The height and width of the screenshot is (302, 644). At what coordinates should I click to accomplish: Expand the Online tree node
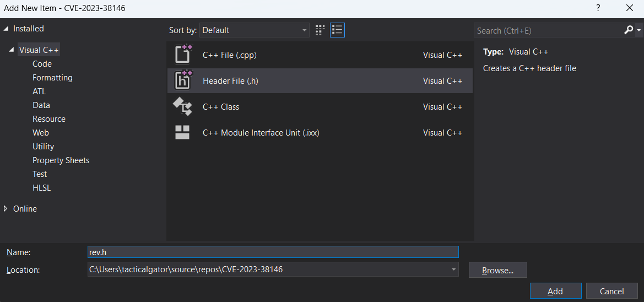pyautogui.click(x=6, y=209)
